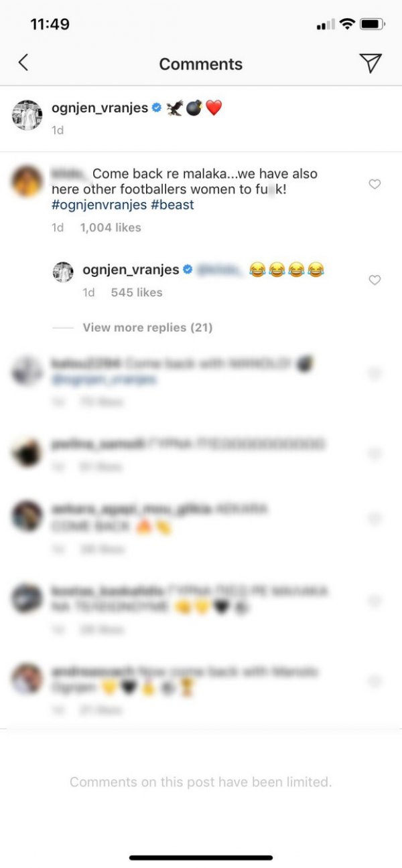This screenshot has width=402, height=868.
Task: Tap the battery icon in status bar
Action: point(372,24)
